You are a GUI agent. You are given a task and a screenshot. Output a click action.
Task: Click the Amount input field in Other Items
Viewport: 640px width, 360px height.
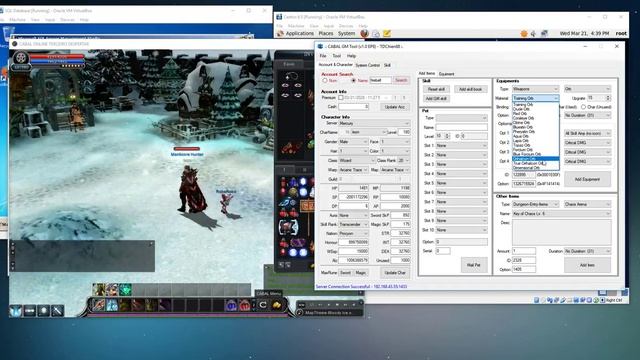[524, 251]
